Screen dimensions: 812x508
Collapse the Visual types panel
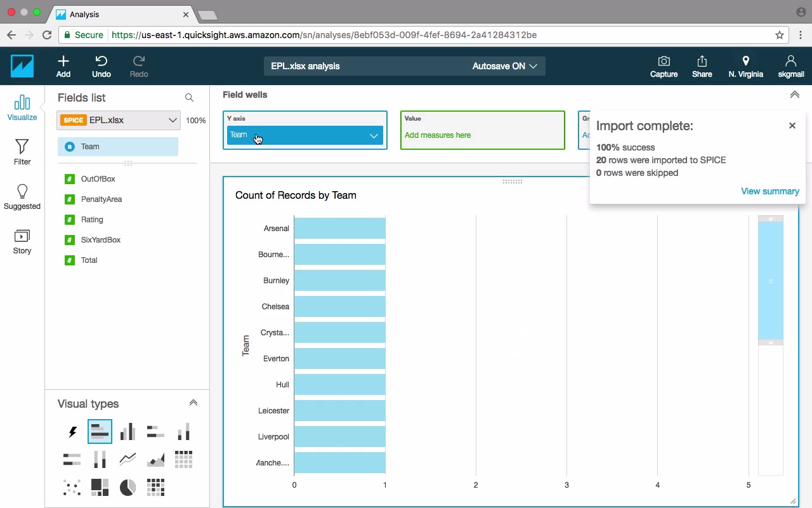[x=193, y=403]
